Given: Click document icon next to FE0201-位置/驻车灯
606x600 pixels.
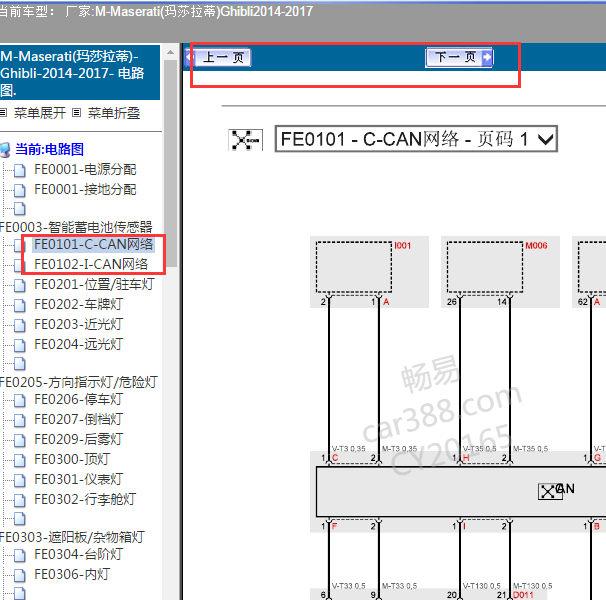Looking at the screenshot, I should point(20,285).
